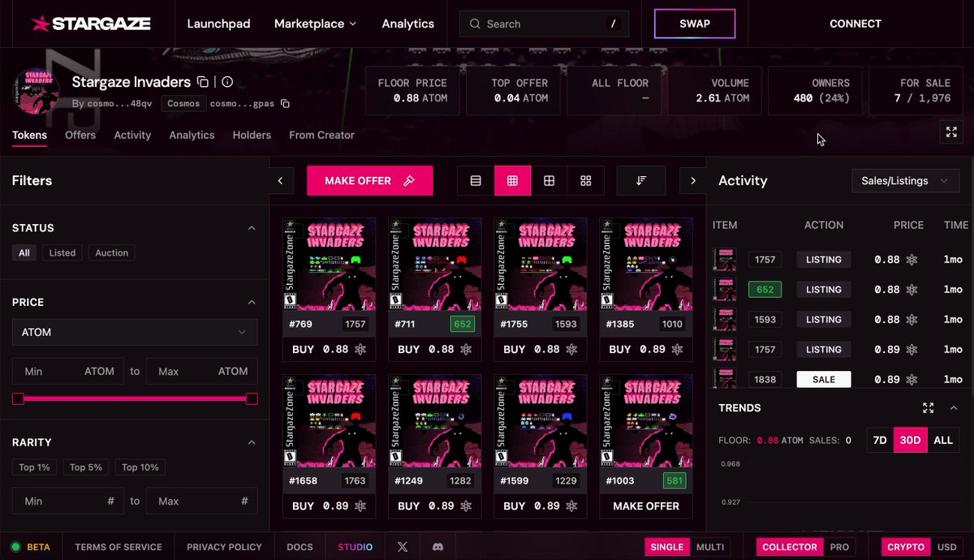Expand collection banner to fullscreen
The height and width of the screenshot is (560, 974).
click(951, 132)
